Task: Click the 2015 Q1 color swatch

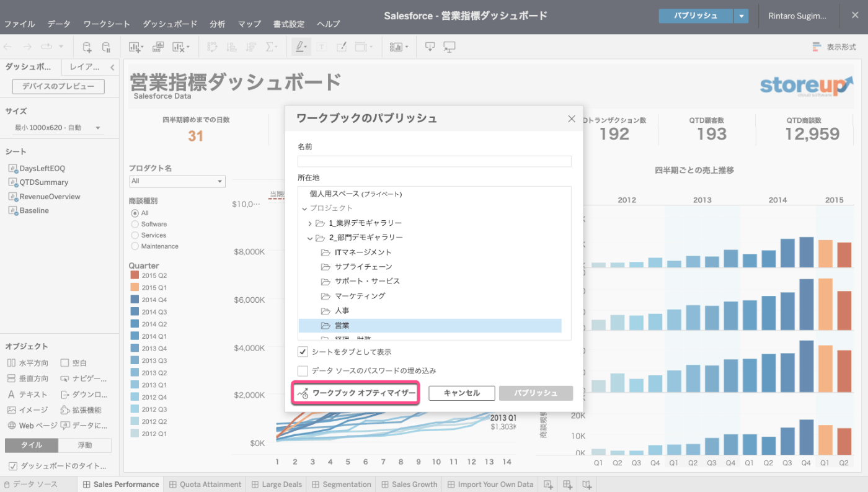Action: pos(135,287)
